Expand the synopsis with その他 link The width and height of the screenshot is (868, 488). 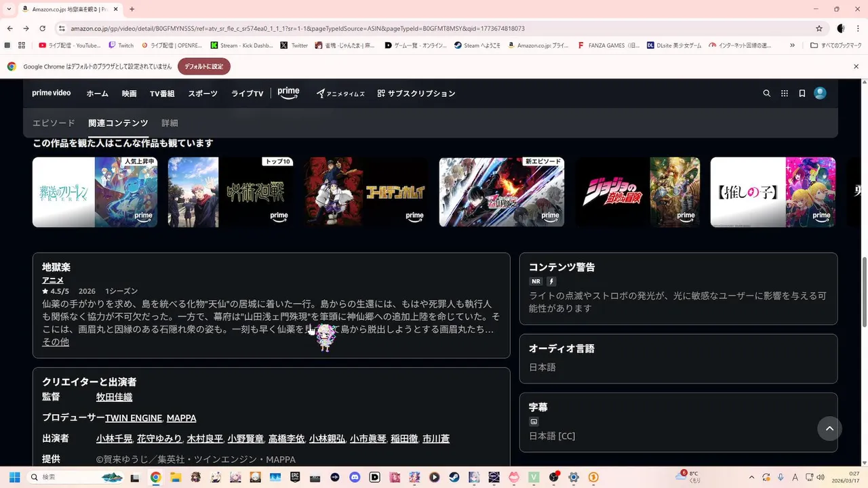tap(56, 342)
